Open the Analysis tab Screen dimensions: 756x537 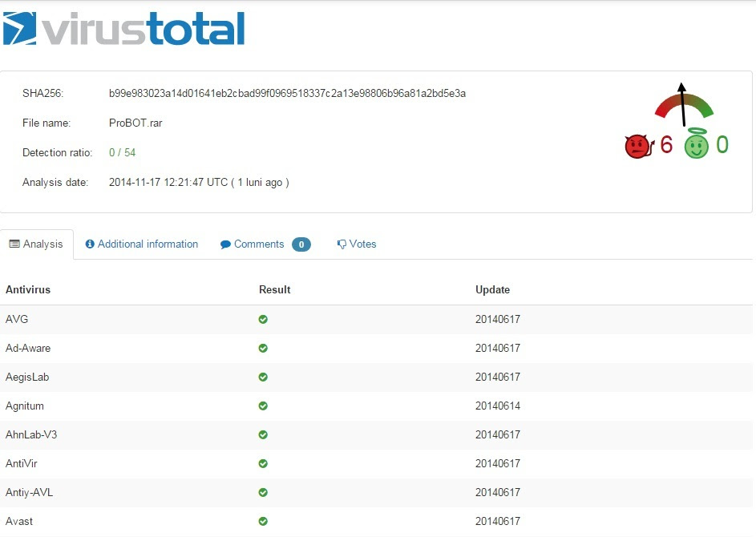coord(37,244)
